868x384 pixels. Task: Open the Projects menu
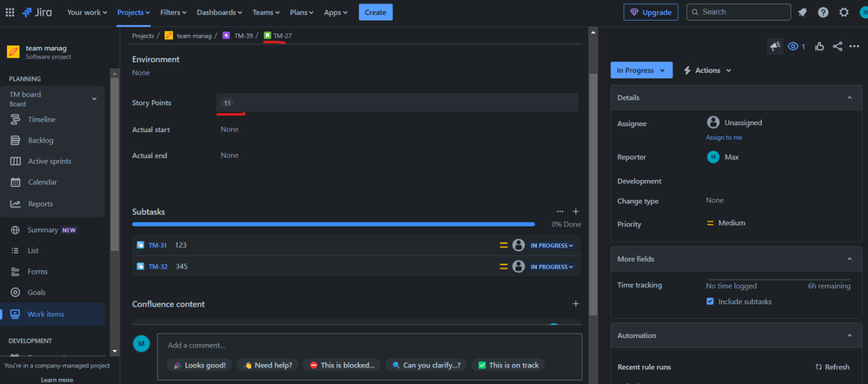coord(134,12)
